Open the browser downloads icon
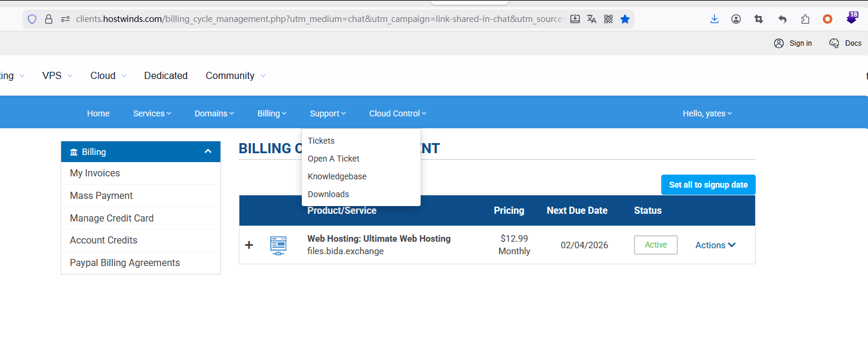The height and width of the screenshot is (348, 868). point(714,19)
